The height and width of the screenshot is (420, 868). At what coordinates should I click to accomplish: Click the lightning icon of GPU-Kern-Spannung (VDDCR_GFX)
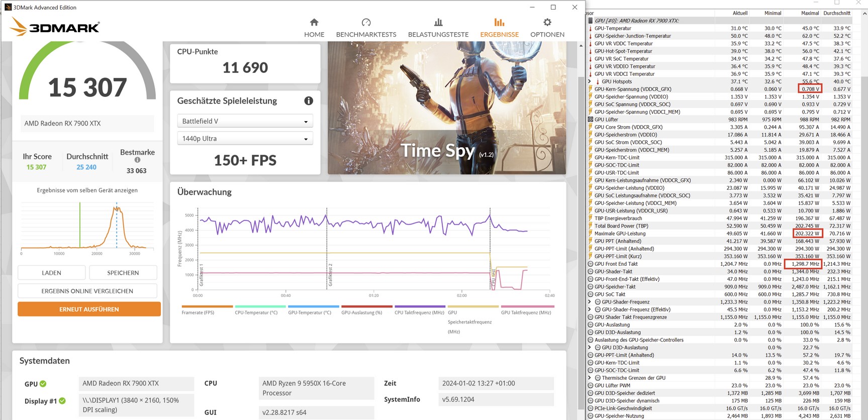tap(591, 89)
